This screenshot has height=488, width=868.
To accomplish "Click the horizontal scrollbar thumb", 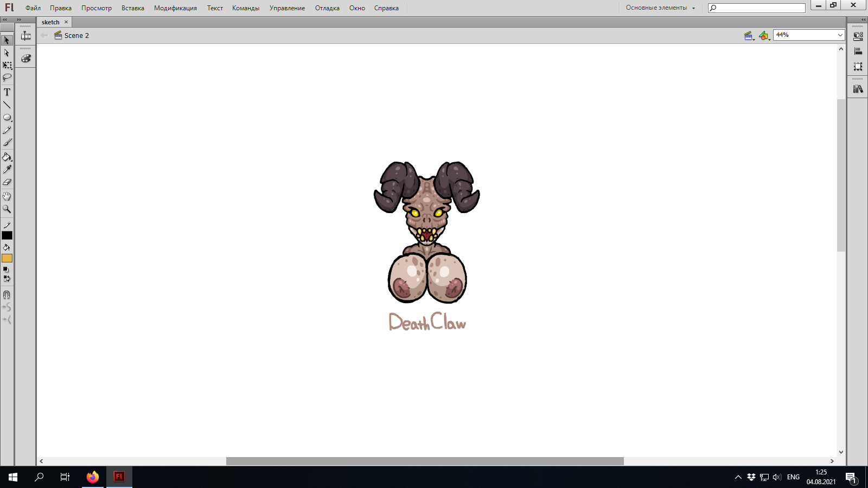I will [425, 461].
